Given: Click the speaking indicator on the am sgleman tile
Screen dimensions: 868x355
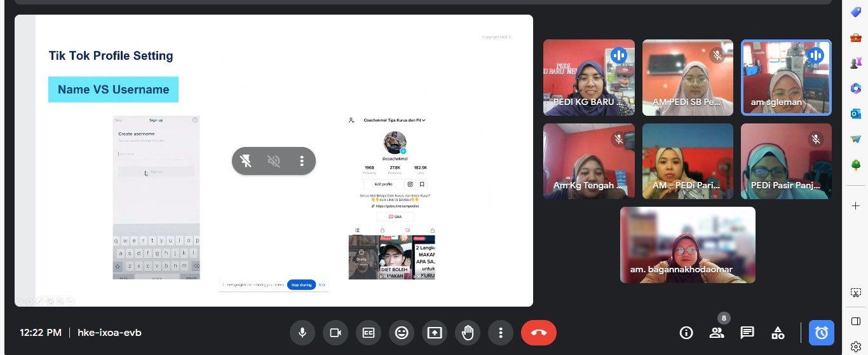Looking at the screenshot, I should click(x=816, y=55).
